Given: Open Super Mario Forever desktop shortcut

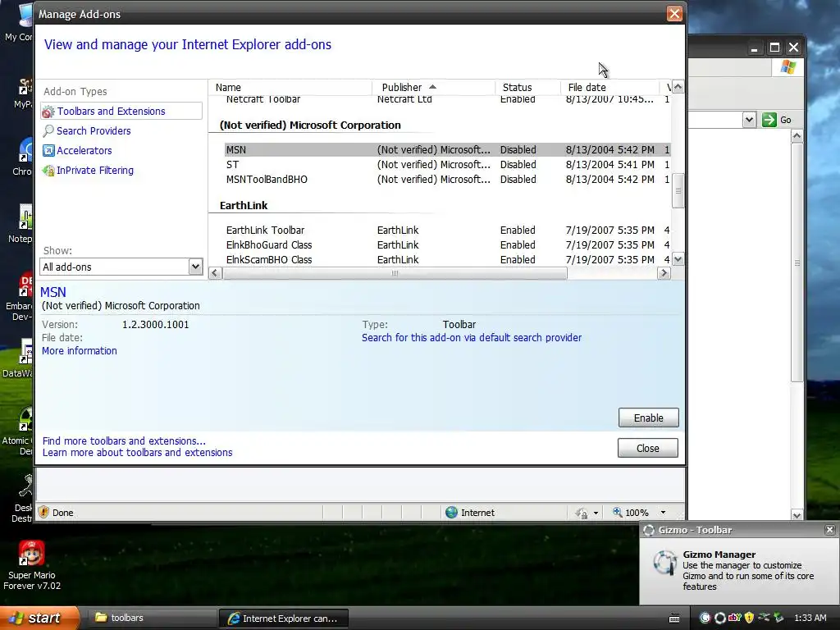Looking at the screenshot, I should coord(32,564).
